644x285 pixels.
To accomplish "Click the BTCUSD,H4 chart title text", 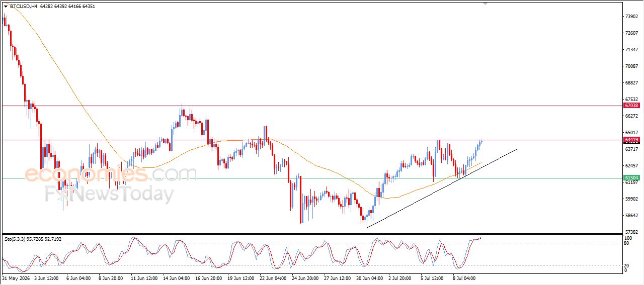I will click(x=23, y=7).
